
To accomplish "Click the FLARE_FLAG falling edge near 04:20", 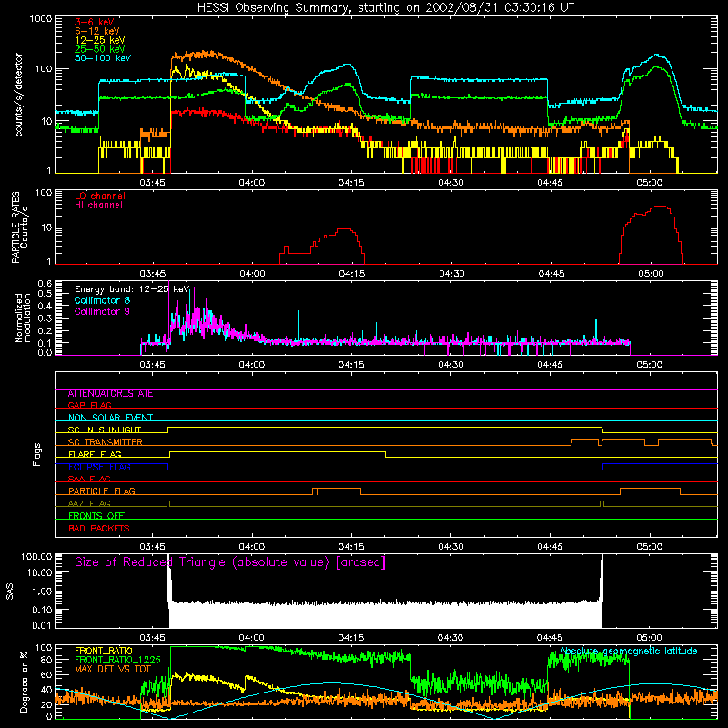I will point(385,454).
